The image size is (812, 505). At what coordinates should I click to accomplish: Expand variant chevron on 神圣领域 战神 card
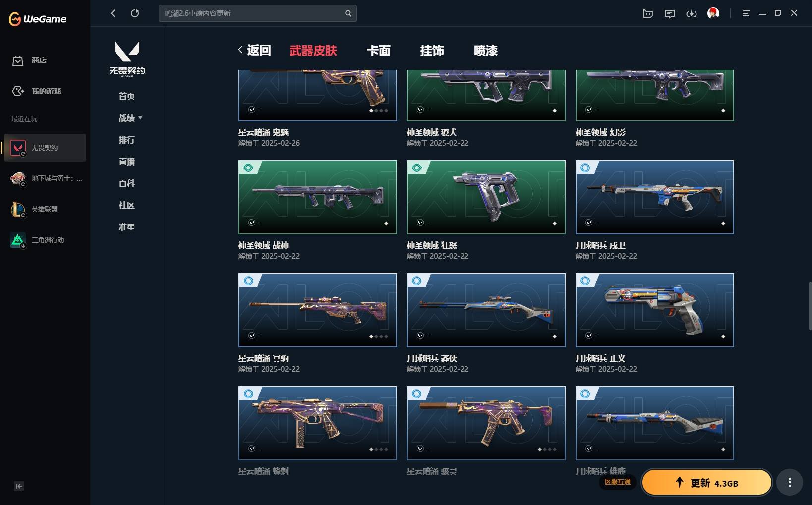pos(252,223)
